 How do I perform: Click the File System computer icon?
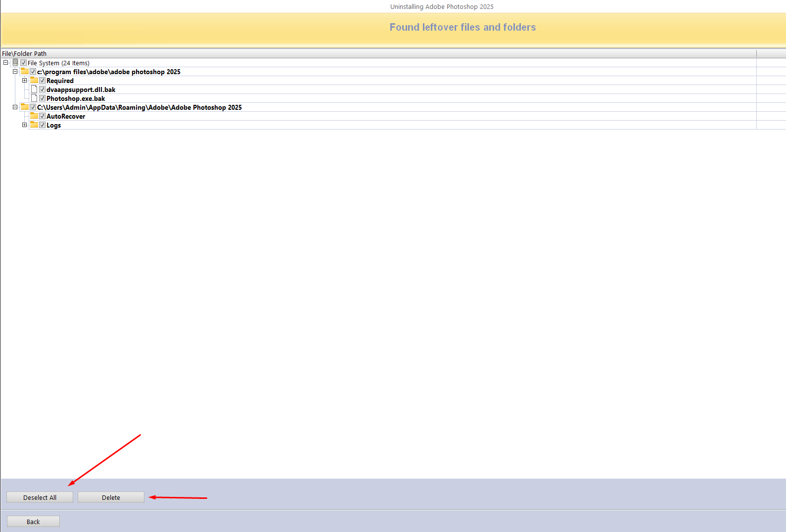tap(15, 63)
